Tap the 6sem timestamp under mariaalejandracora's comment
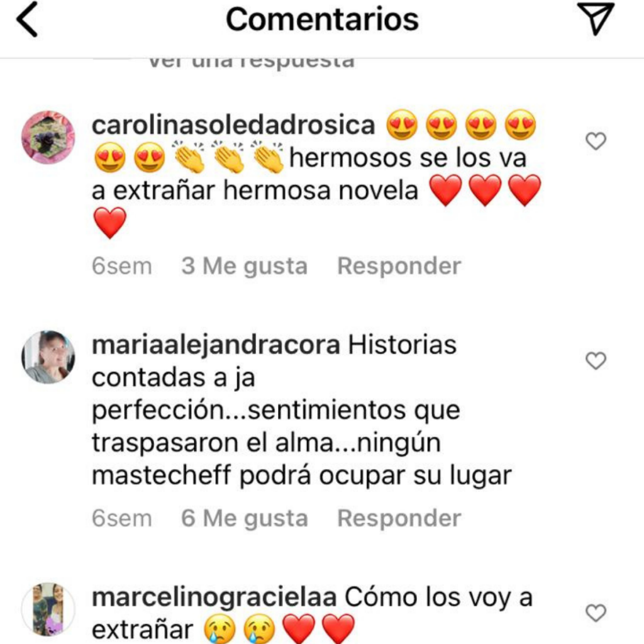The image size is (644, 644). [x=122, y=518]
